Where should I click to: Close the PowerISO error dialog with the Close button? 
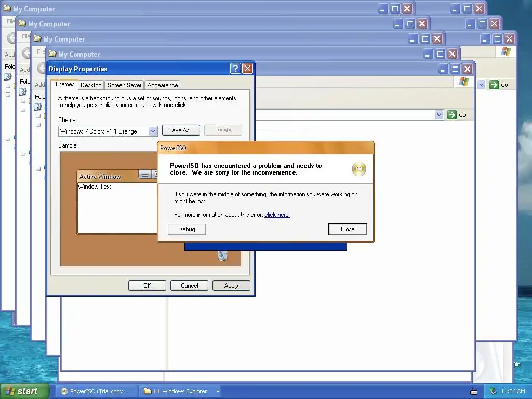(348, 229)
